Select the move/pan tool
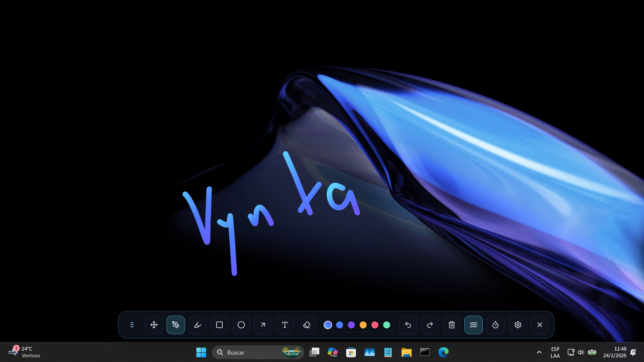644x362 pixels. (x=154, y=325)
